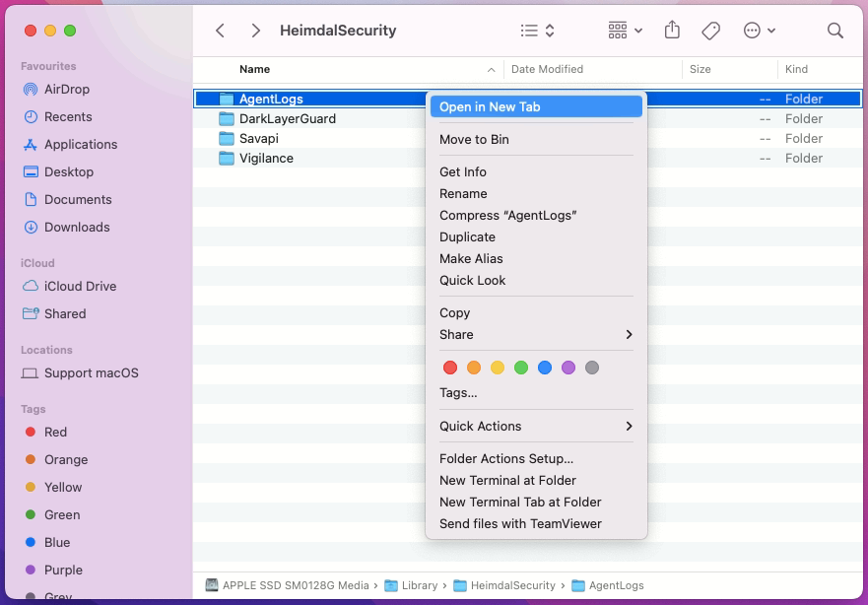Choose New Terminal Tab at Folder
Viewport: 868px width, 605px height.
tap(536, 503)
